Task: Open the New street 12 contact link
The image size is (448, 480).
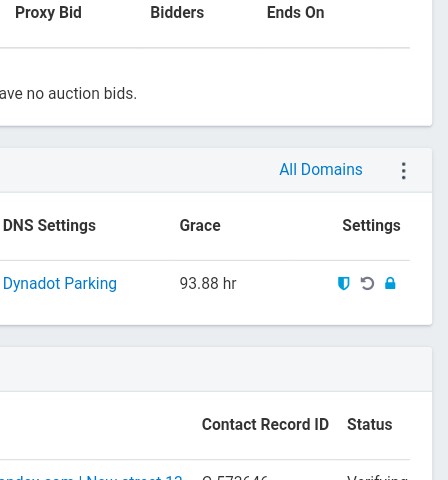Action: [x=134, y=478]
